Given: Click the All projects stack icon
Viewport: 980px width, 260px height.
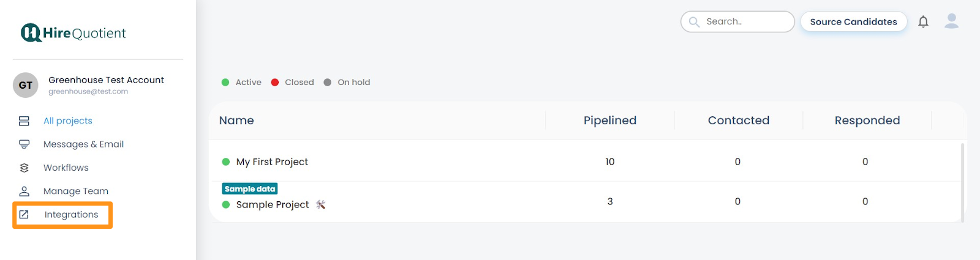Looking at the screenshot, I should click(24, 121).
